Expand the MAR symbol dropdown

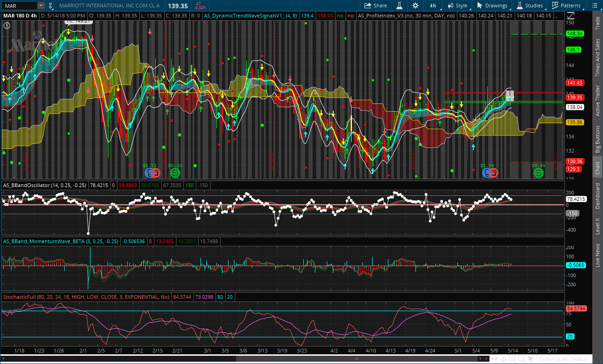[x=41, y=6]
